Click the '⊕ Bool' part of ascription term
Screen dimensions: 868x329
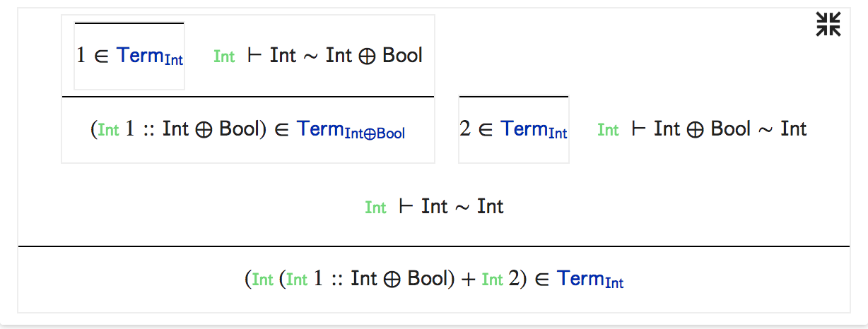point(230,130)
